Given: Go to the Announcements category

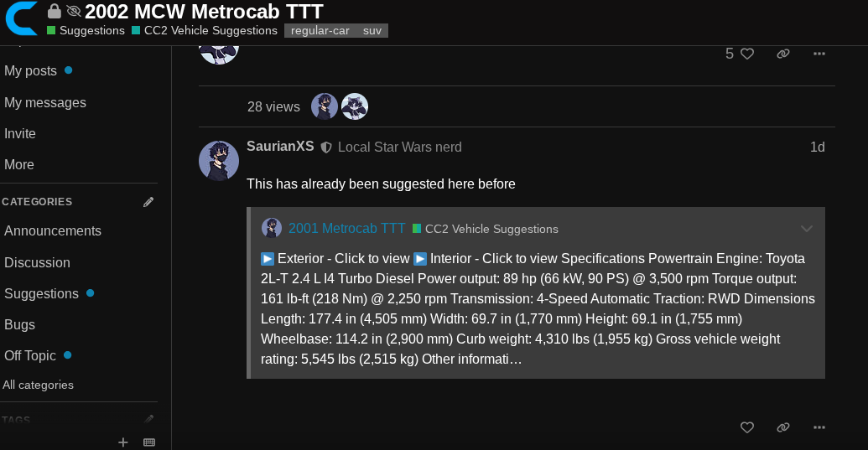Looking at the screenshot, I should pyautogui.click(x=53, y=230).
